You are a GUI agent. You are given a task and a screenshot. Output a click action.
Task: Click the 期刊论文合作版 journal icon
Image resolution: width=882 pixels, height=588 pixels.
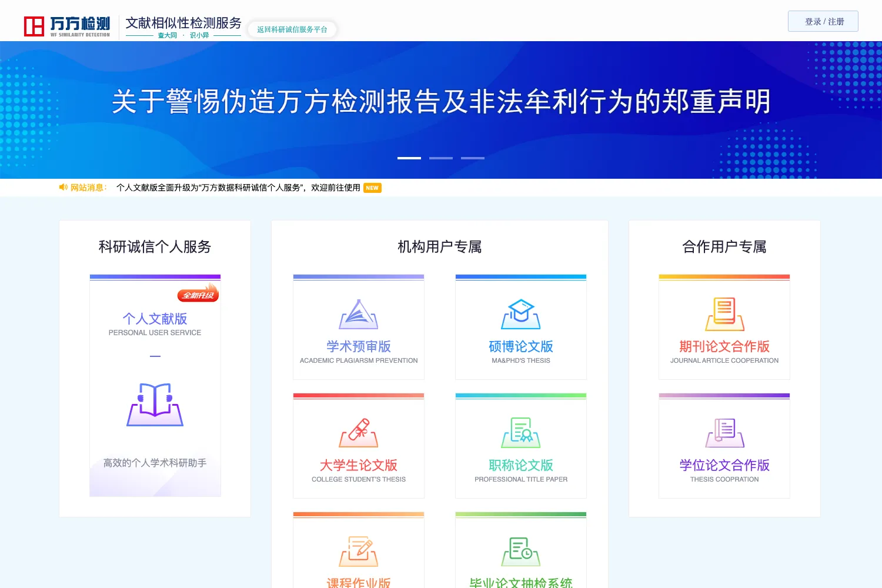[x=724, y=315]
